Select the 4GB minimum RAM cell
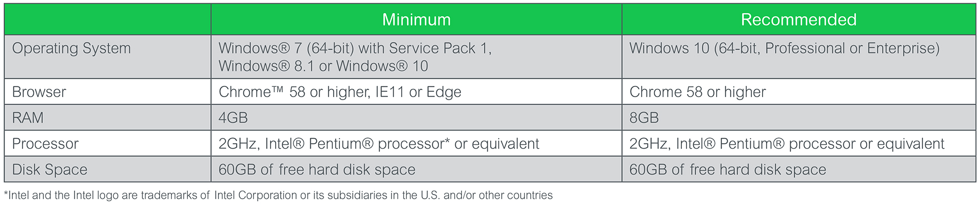The image size is (980, 210). [416, 118]
